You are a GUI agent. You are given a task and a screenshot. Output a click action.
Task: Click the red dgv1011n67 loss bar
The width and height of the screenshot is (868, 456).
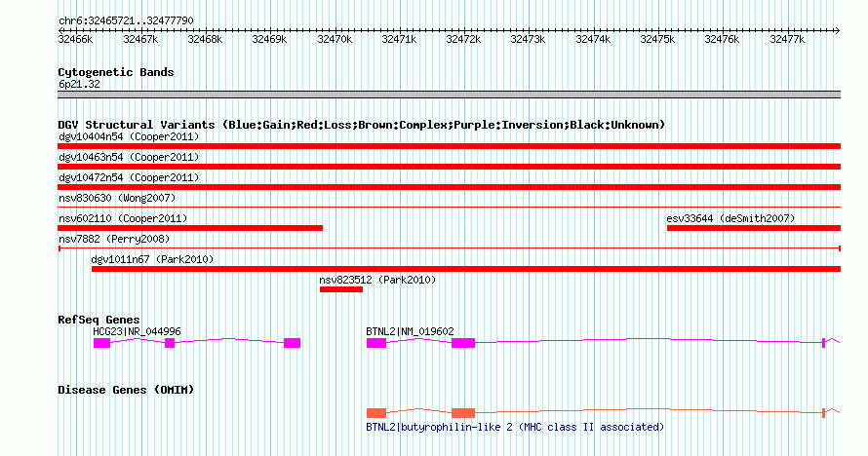tap(465, 269)
